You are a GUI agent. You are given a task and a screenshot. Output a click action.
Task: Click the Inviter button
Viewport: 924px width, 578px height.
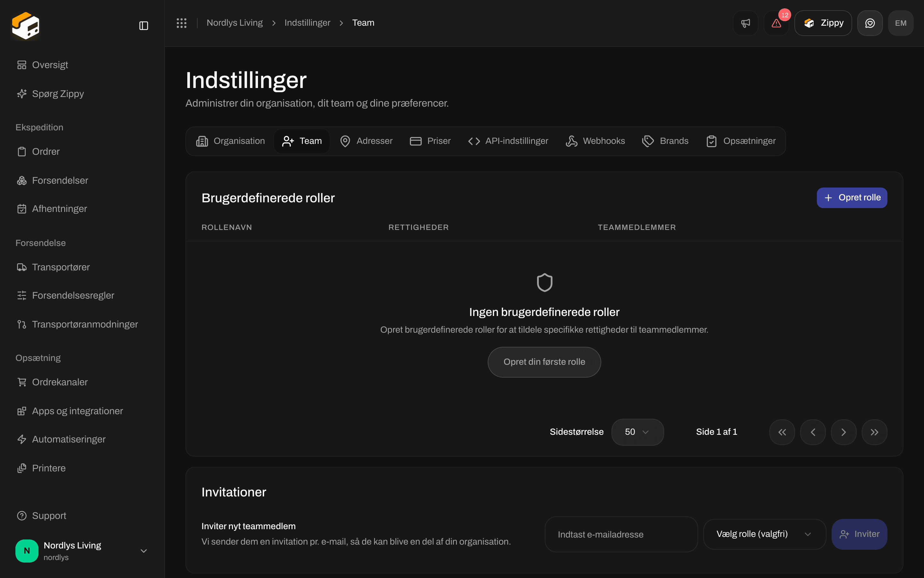[859, 534]
